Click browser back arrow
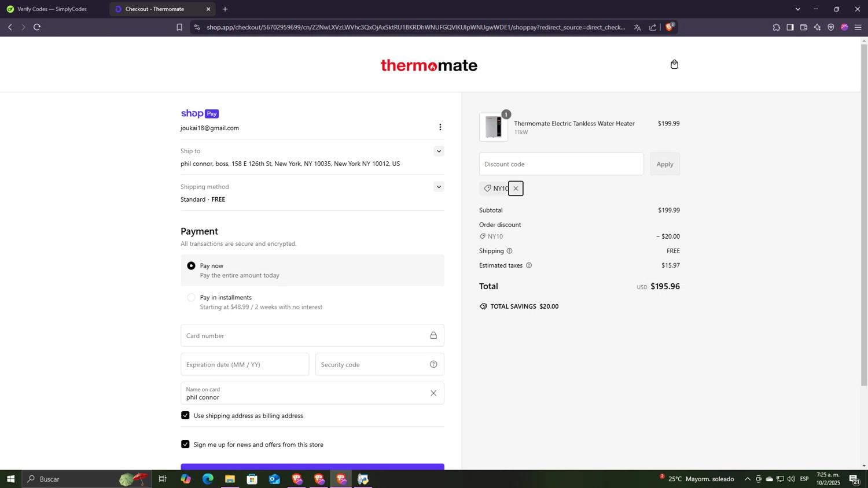The image size is (868, 488). 10,27
